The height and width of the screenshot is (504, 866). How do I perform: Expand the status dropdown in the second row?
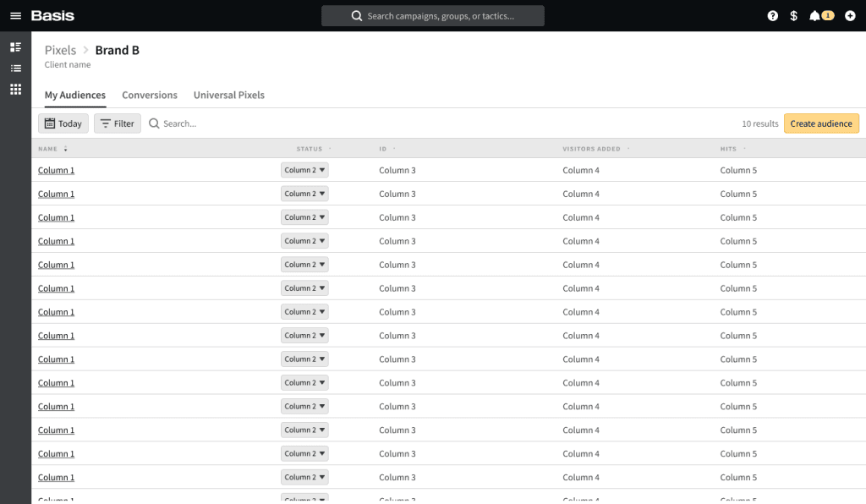[304, 194]
